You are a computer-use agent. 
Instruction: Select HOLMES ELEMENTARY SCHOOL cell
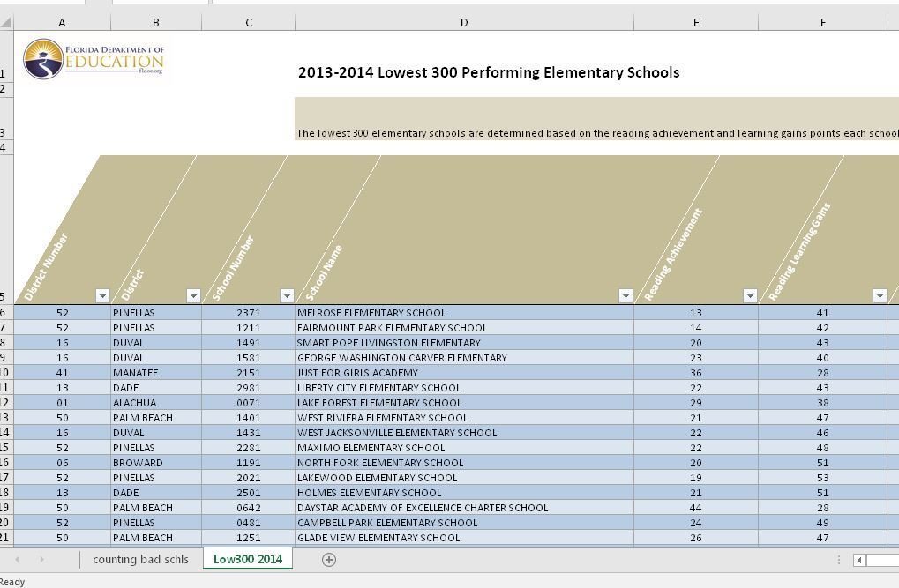coord(464,492)
